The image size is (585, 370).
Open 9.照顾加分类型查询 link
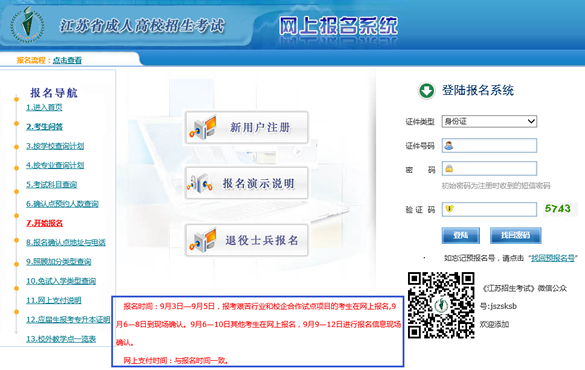pyautogui.click(x=59, y=262)
